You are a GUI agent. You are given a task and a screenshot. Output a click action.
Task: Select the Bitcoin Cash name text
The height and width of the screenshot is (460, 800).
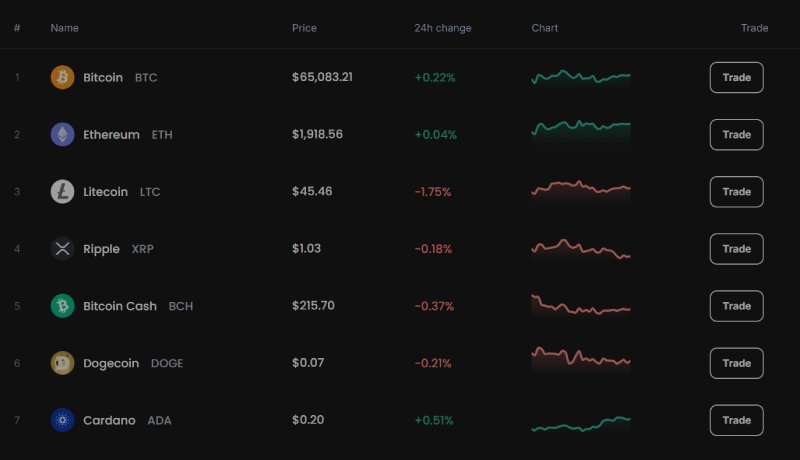(x=120, y=306)
